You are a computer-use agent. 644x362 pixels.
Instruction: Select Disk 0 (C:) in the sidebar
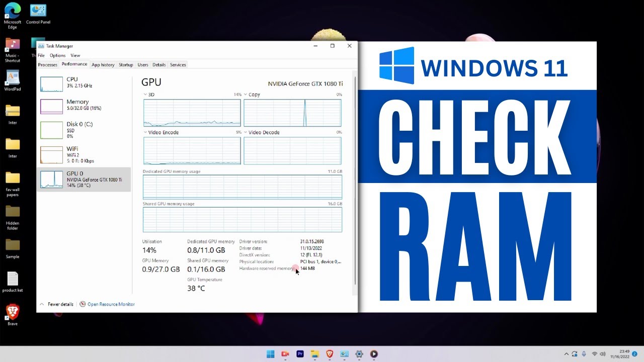[x=84, y=130]
